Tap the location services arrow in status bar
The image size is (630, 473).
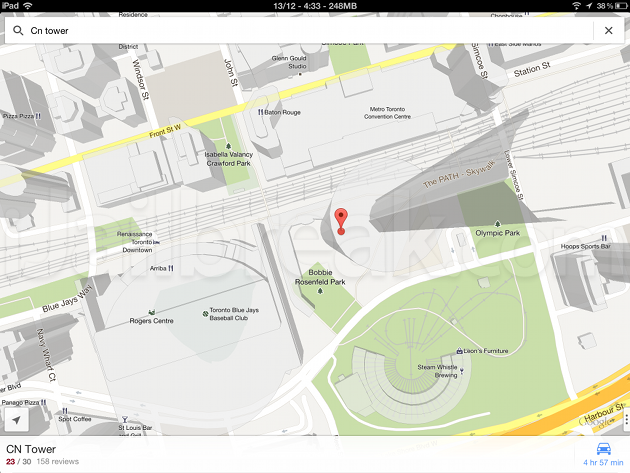pos(589,6)
